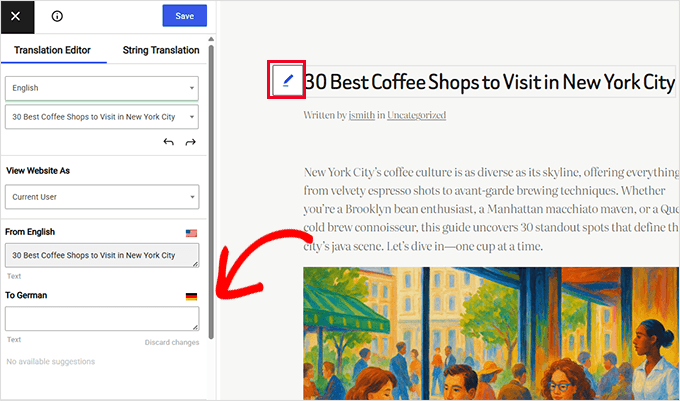The height and width of the screenshot is (401, 680).
Task: Click the German flag icon
Action: 191,296
